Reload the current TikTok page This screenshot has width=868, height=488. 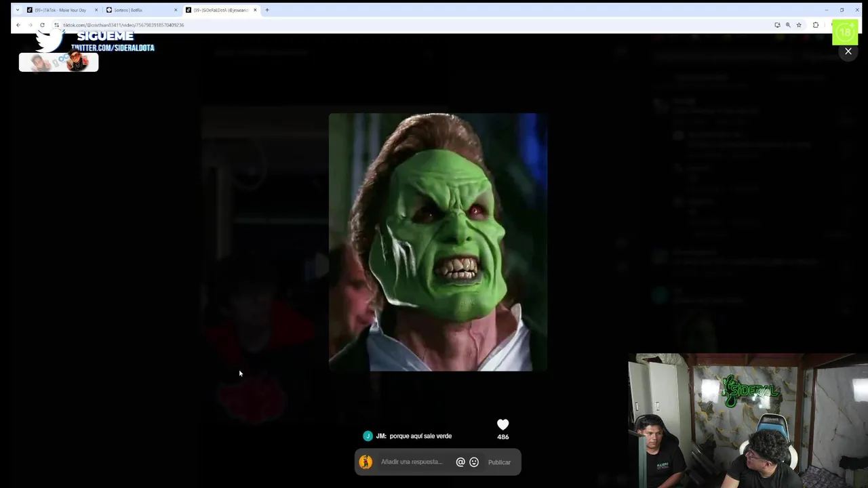[42, 25]
